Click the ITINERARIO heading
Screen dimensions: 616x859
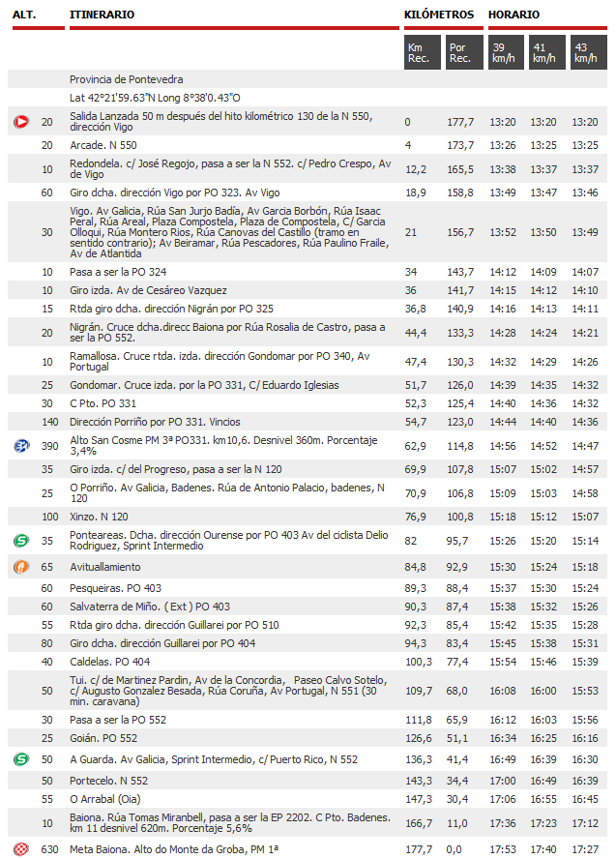(x=102, y=15)
